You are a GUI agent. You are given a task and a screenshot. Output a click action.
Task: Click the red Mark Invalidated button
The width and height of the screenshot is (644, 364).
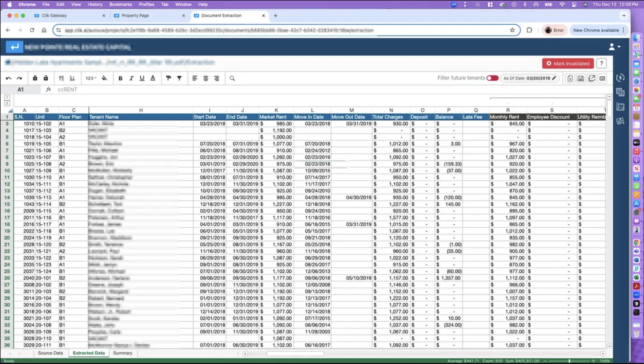coord(568,63)
